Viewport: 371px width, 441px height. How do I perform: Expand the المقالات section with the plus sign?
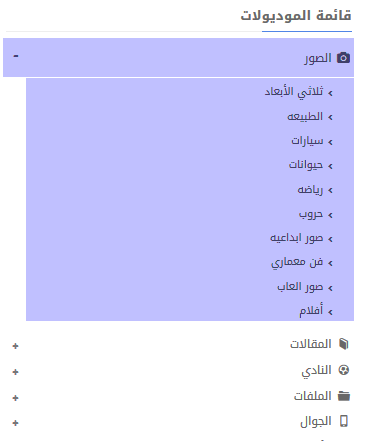[x=15, y=346]
